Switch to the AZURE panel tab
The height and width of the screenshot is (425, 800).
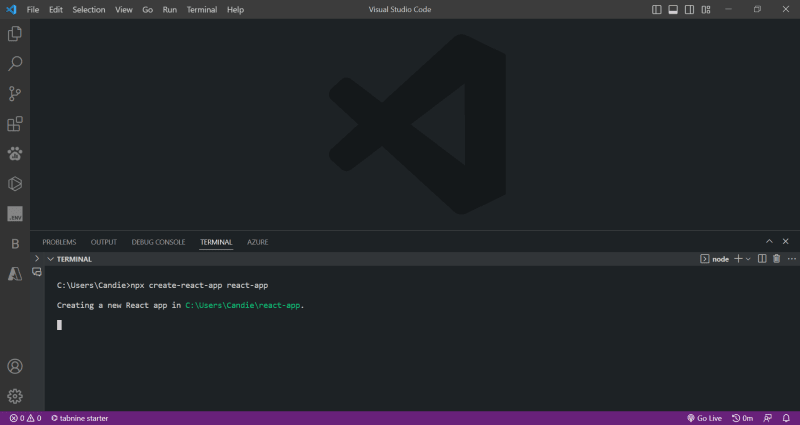[258, 242]
